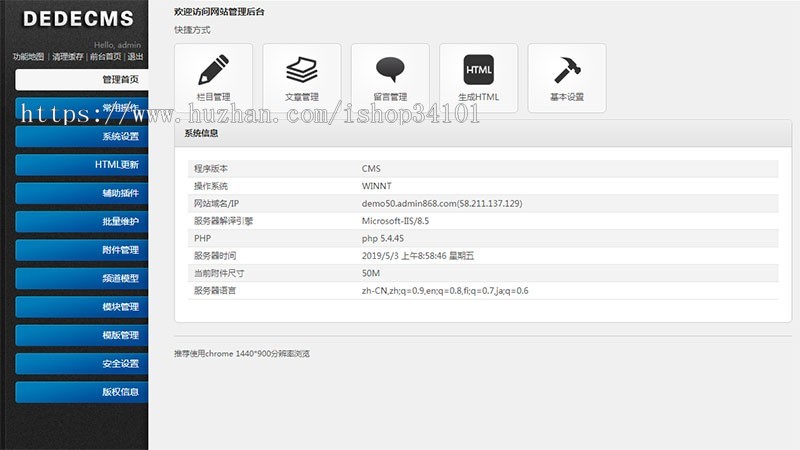The image size is (800, 450).
Task: Select 附件管理 from the sidebar
Action: pyautogui.click(x=82, y=250)
